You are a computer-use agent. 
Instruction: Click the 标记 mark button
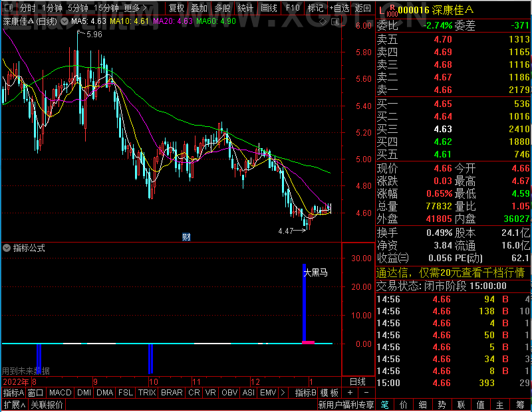click(315, 8)
